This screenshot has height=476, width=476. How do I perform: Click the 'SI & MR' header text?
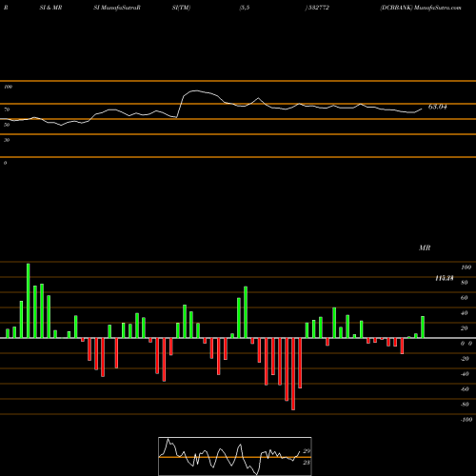[x=50, y=8]
